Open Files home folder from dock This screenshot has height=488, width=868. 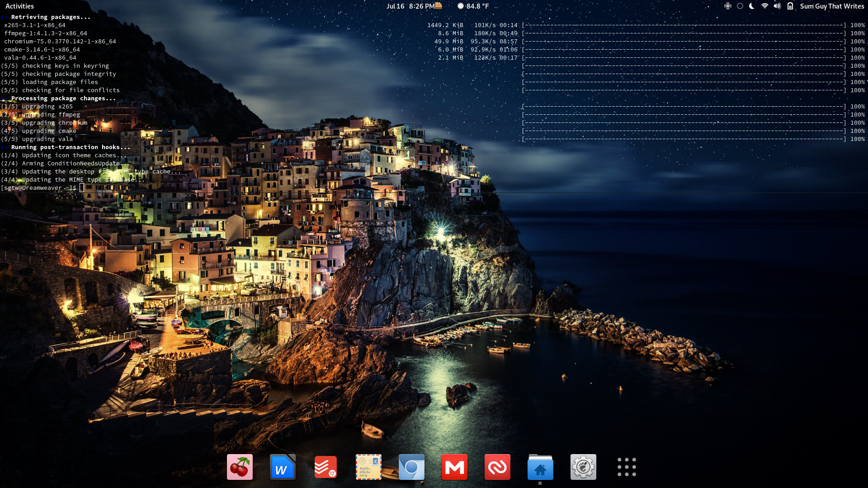pyautogui.click(x=540, y=467)
